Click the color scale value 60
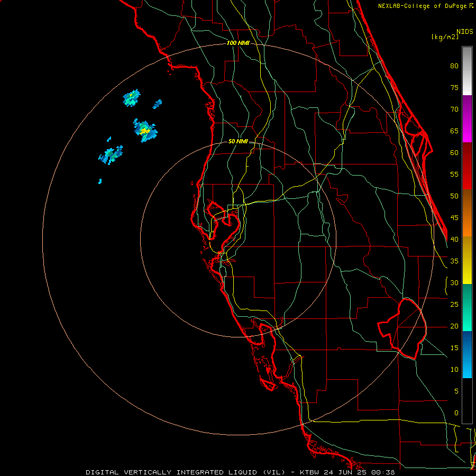The image size is (476, 476). click(454, 153)
